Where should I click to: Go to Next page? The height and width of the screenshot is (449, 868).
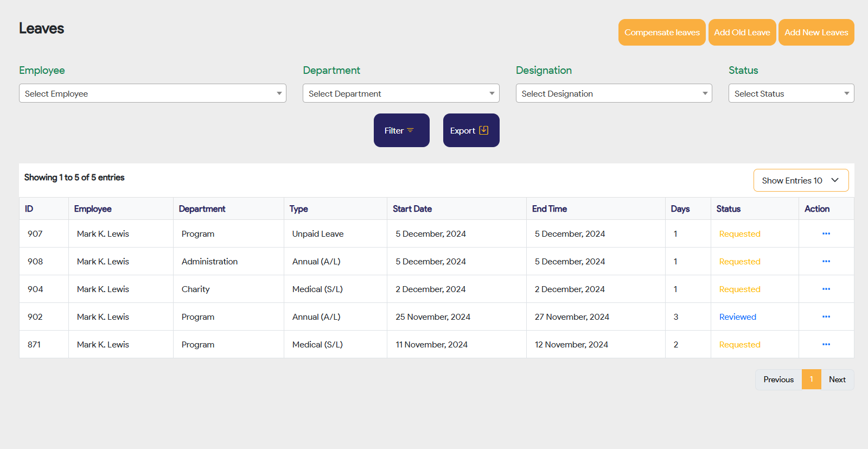tap(837, 380)
